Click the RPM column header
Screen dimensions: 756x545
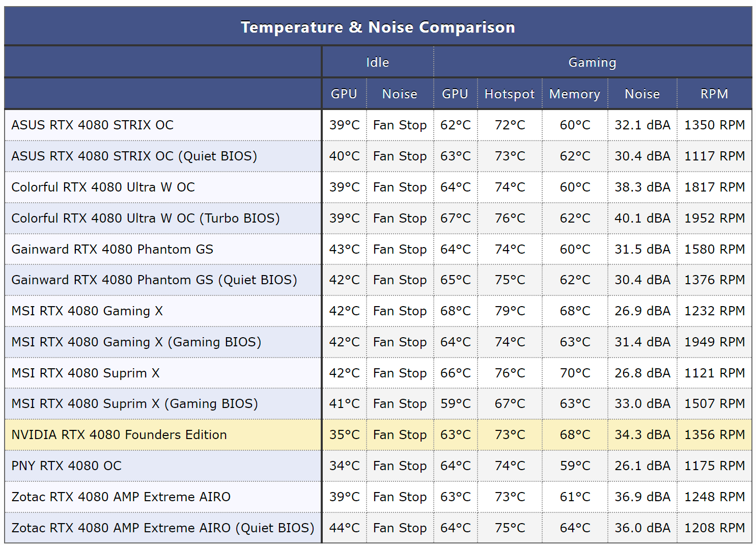[714, 94]
